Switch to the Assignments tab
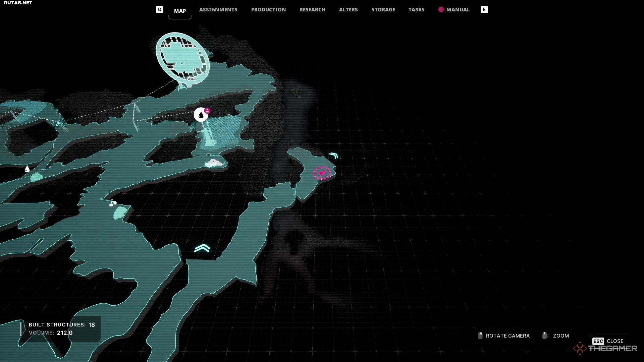Screen dimensions: 644x362 [218, 9]
